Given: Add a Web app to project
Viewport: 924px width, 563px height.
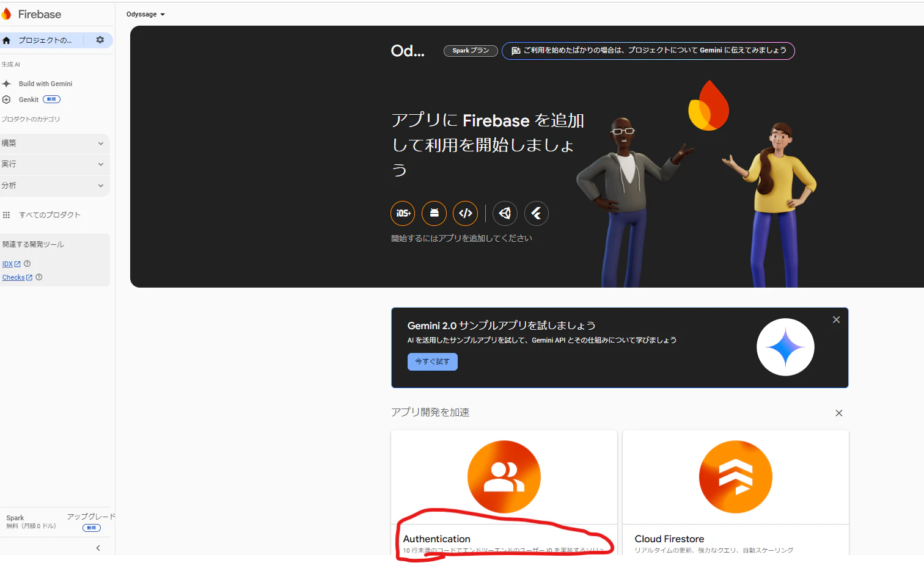Looking at the screenshot, I should click(x=465, y=213).
